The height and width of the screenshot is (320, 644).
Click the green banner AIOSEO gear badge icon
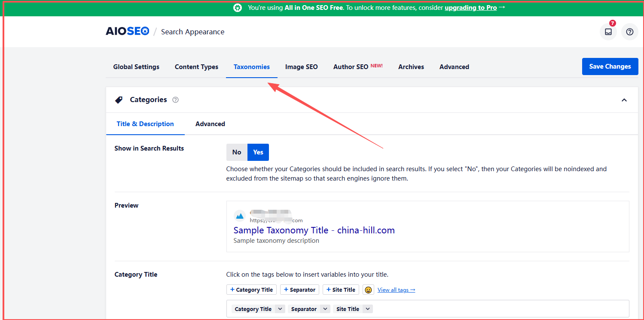[x=238, y=8]
